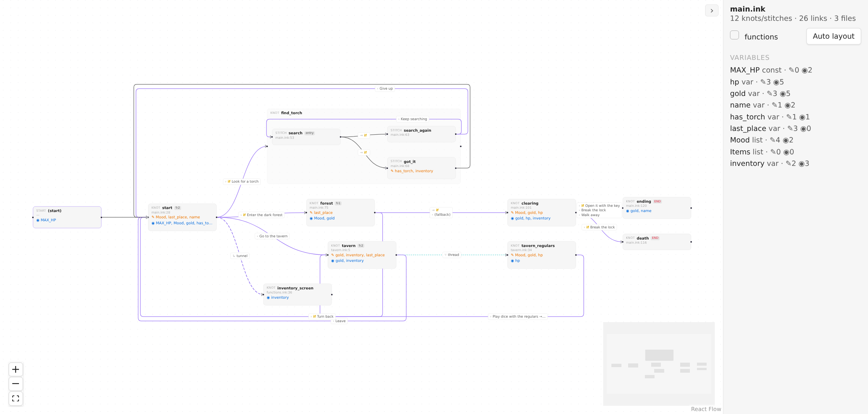Click the Play dice with the regulars label

click(x=518, y=317)
